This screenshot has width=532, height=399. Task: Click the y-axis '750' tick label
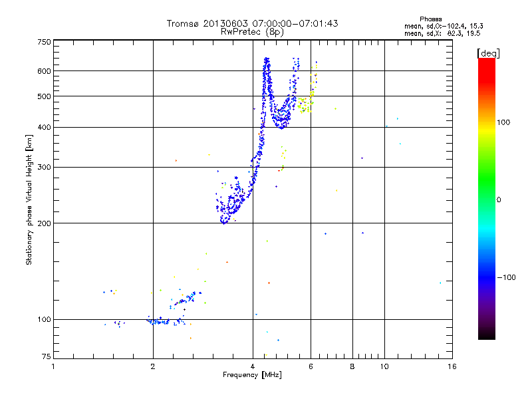tap(44, 42)
